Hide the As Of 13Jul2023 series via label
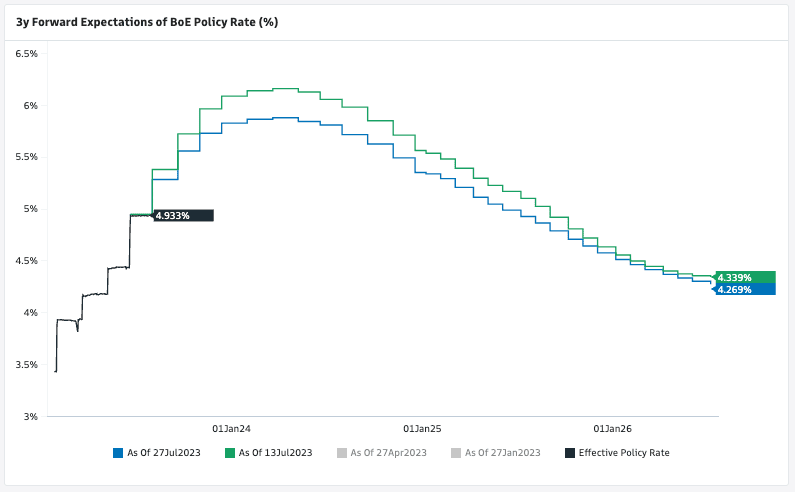795x492 pixels. [x=275, y=453]
